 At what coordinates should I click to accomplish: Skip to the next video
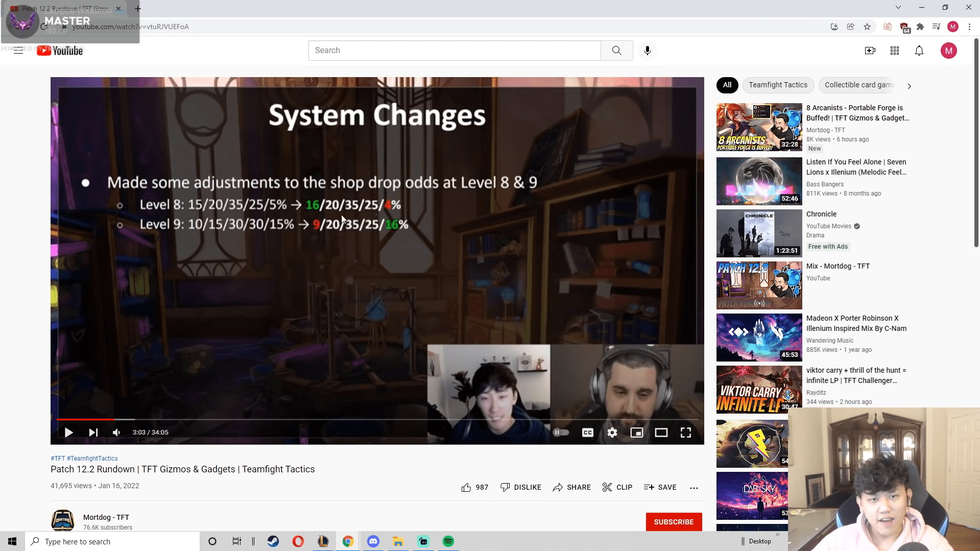pyautogui.click(x=93, y=433)
